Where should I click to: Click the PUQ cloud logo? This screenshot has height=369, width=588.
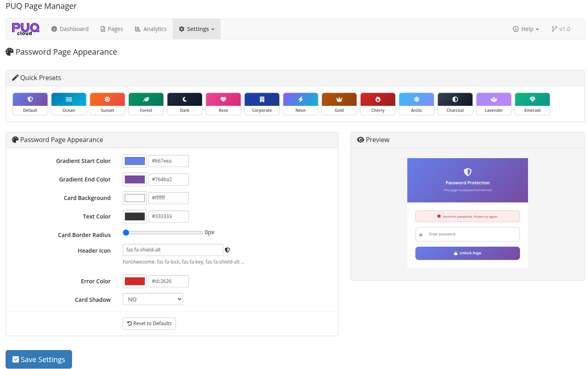(25, 29)
